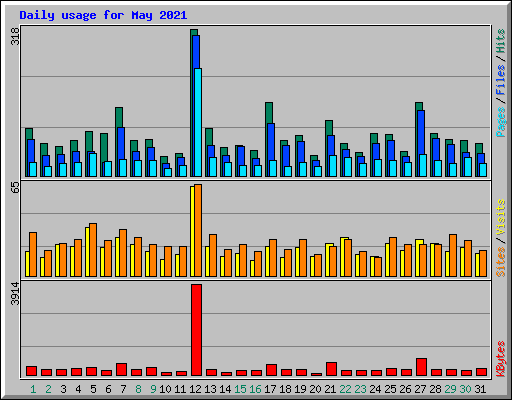Click the orange Visits bar for day 5
Image resolution: width=512 pixels, height=400 pixels.
93,250
